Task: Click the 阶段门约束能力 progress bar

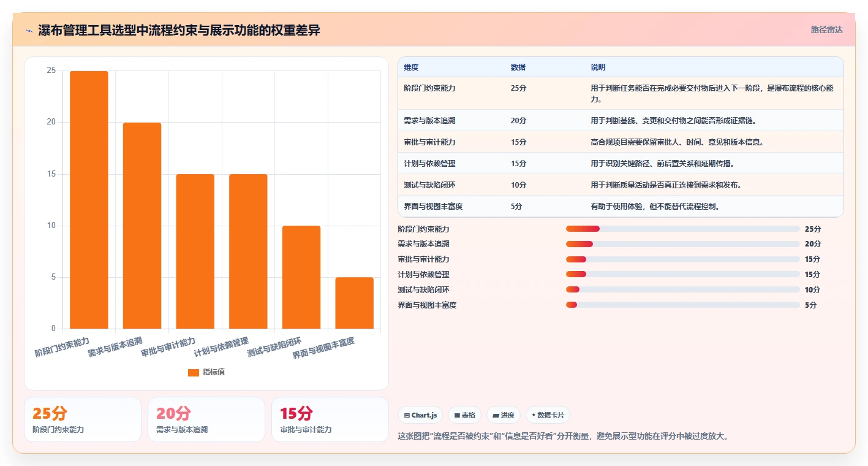Action: (x=682, y=229)
